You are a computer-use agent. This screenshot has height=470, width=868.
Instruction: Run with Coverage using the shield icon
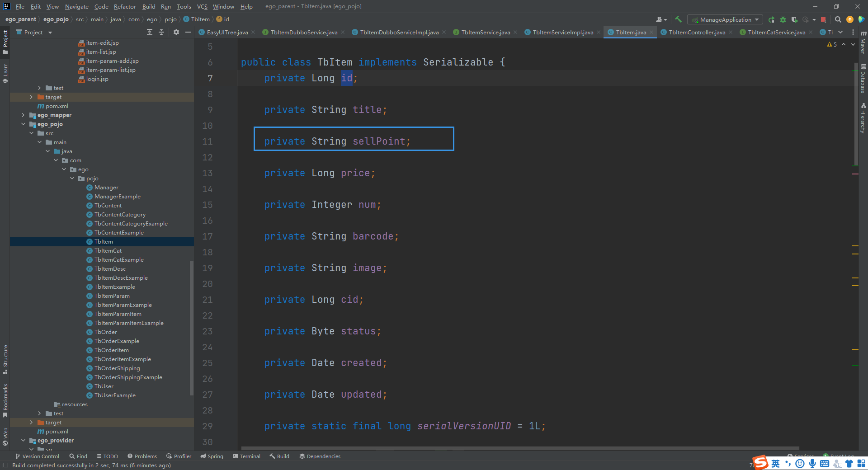(x=794, y=19)
